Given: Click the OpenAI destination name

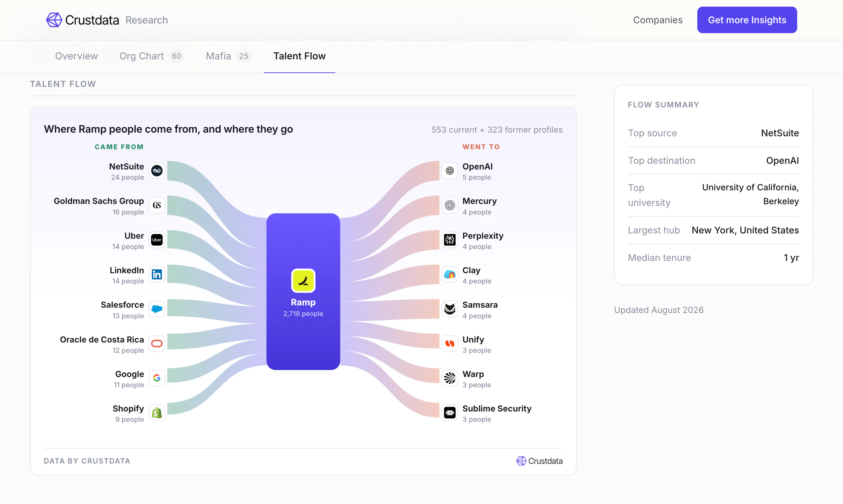Looking at the screenshot, I should point(478,166).
